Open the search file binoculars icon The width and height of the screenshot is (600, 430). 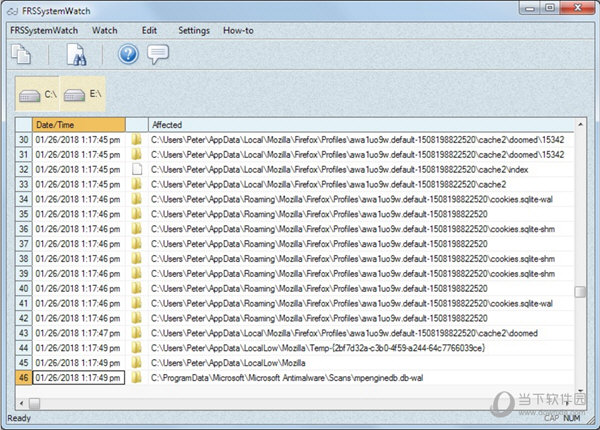click(76, 54)
